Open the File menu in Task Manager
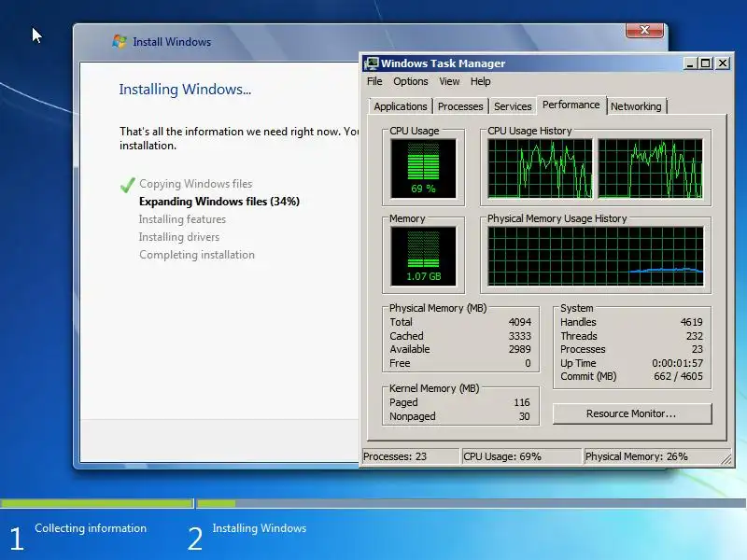The width and height of the screenshot is (747, 560). point(374,81)
